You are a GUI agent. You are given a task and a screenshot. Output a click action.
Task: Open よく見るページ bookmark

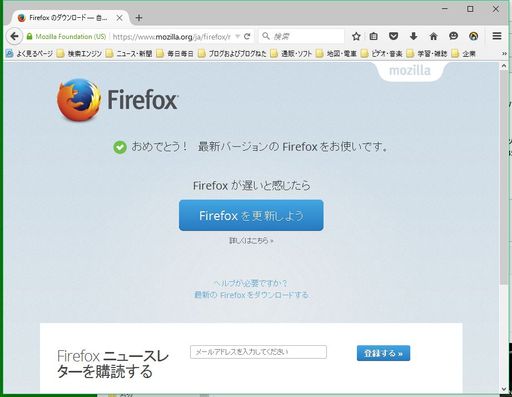coord(29,54)
